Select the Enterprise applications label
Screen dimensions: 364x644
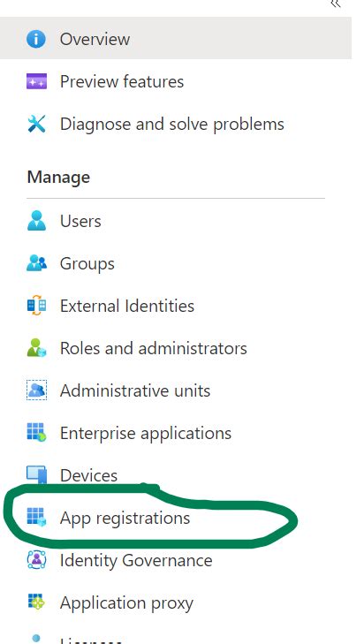146,433
